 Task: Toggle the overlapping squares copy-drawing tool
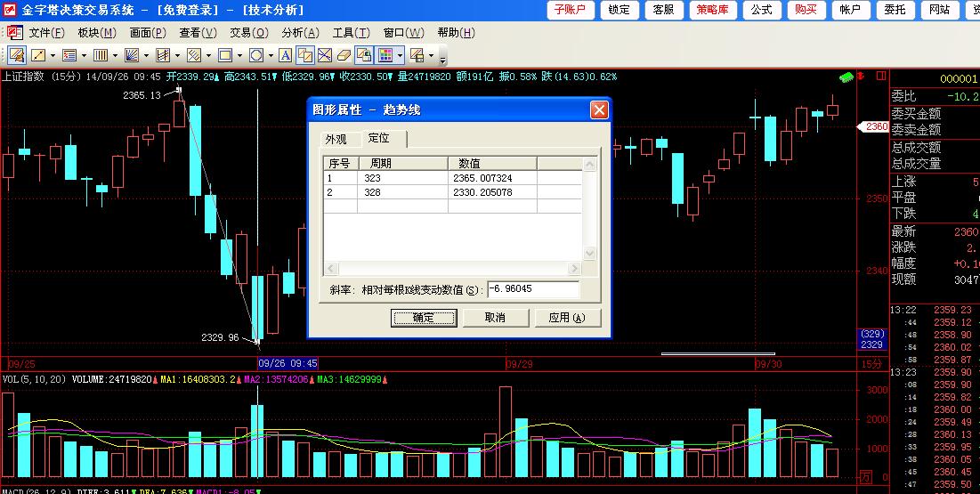305,55
